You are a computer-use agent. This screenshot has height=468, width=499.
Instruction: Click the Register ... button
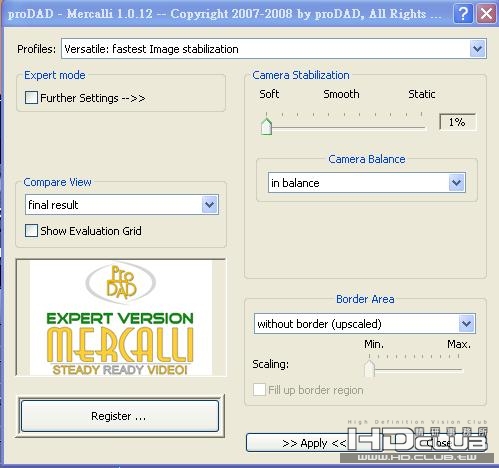[x=120, y=416]
